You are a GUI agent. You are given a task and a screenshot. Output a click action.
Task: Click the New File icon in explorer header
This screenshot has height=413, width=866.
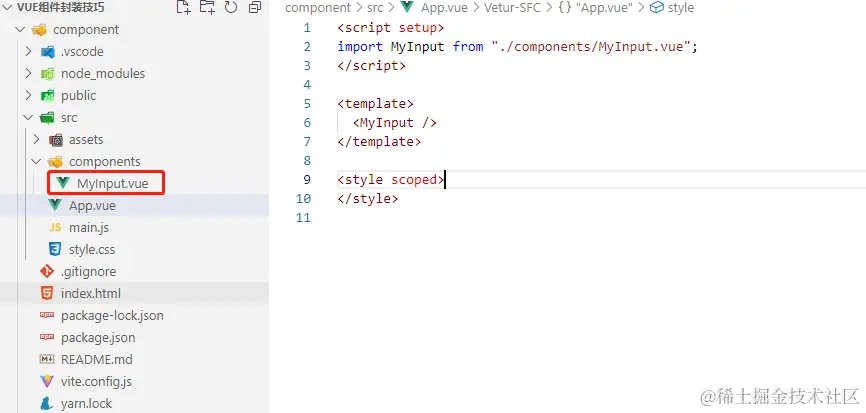pyautogui.click(x=183, y=7)
